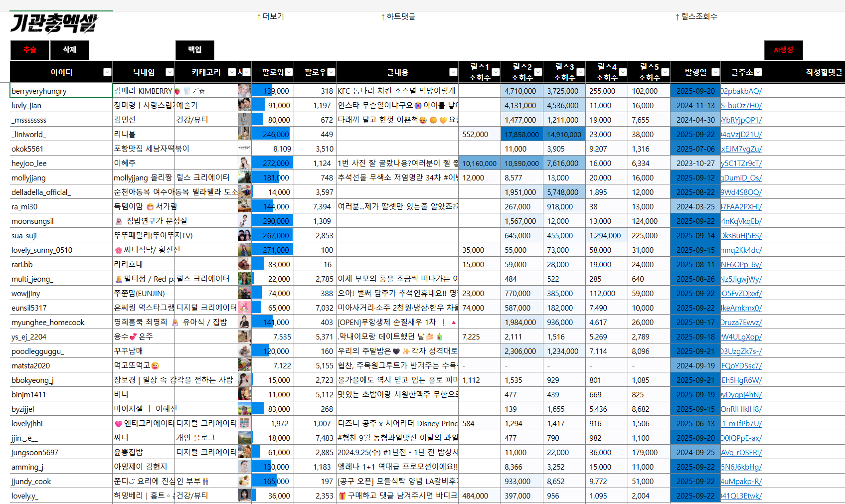845x504 pixels.
Task: Open the post link in berryveryhungry row
Action: tap(741, 91)
